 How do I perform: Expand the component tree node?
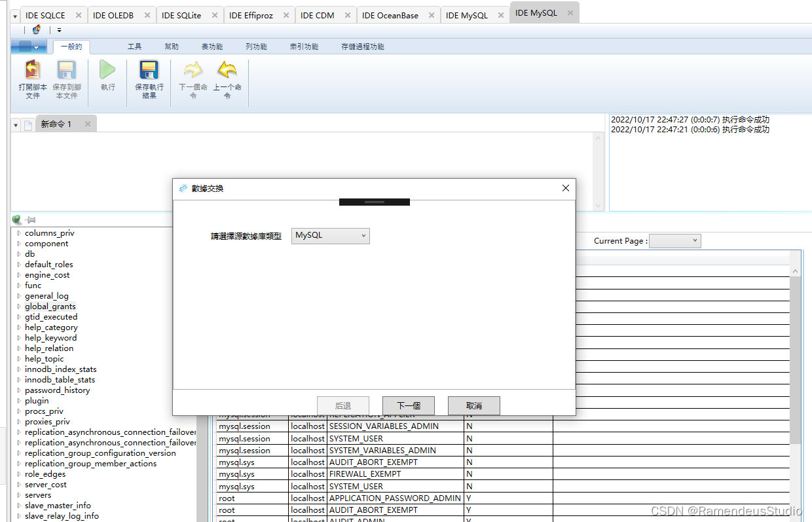19,244
